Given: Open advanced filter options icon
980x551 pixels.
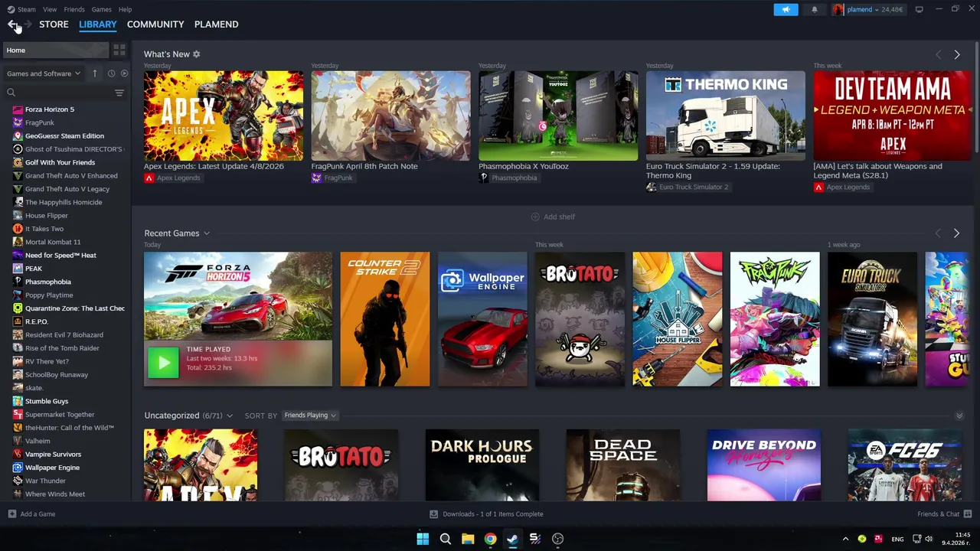Looking at the screenshot, I should (x=119, y=93).
